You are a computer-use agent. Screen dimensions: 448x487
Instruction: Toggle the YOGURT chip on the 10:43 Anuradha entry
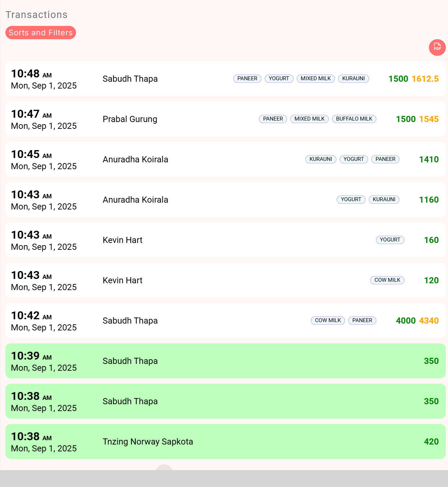click(x=351, y=199)
